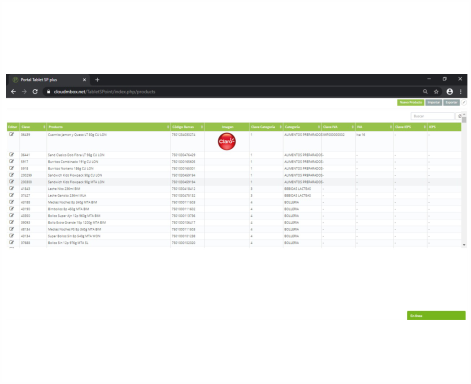Screen dimensions: 471x384
Task: Reload the current page
Action: [x=35, y=91]
